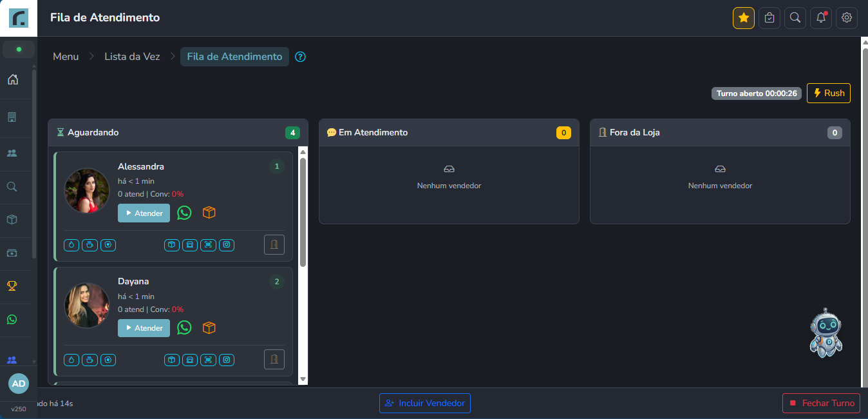Open WhatsApp for Dayana
868x419 pixels.
click(x=184, y=327)
